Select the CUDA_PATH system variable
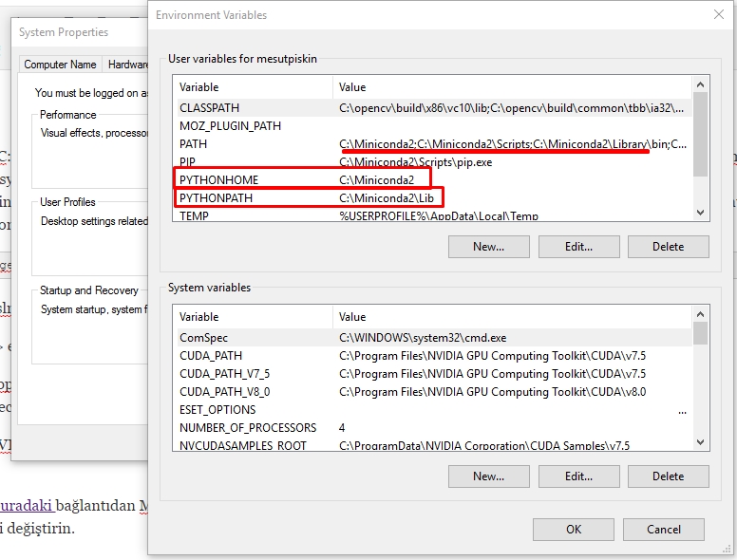The image size is (737, 560). (x=211, y=356)
